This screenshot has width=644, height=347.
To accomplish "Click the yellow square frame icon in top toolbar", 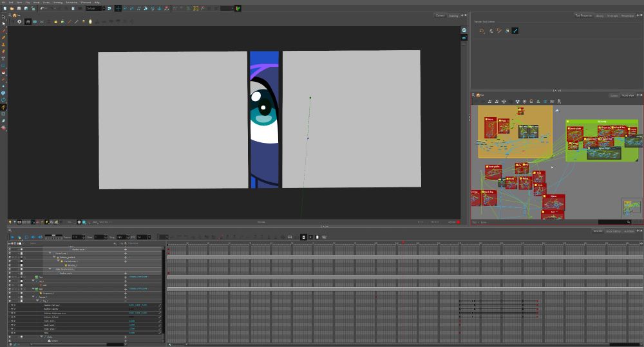I will pos(196,8).
